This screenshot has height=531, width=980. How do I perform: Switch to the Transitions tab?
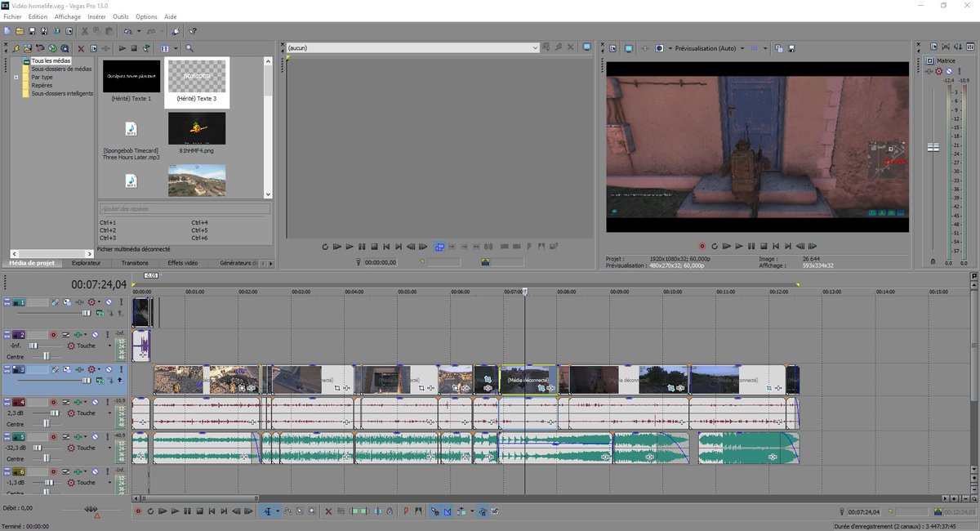[x=135, y=263]
